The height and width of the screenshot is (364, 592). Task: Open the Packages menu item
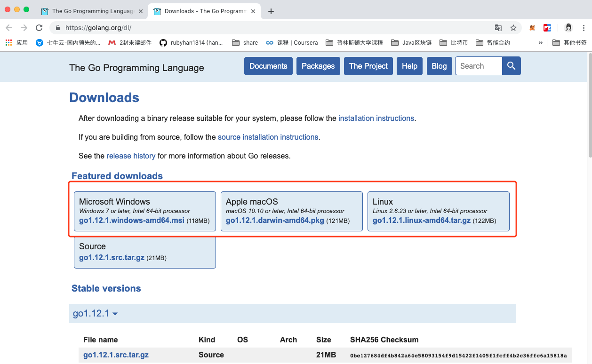[318, 66]
